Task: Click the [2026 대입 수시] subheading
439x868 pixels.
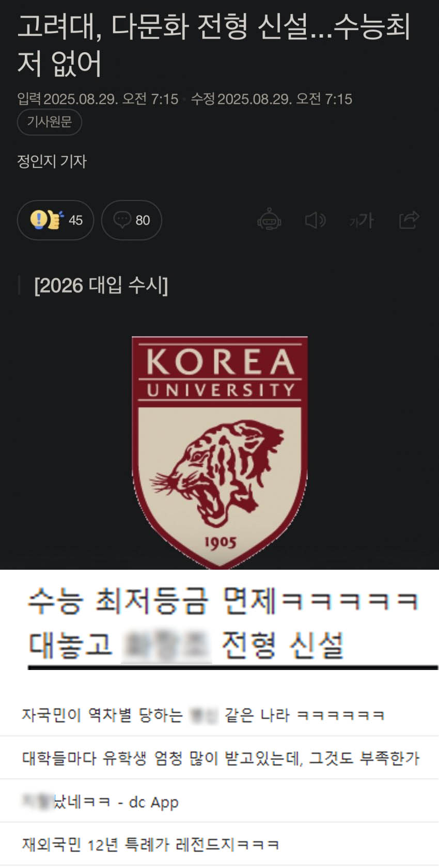Action: (x=101, y=285)
